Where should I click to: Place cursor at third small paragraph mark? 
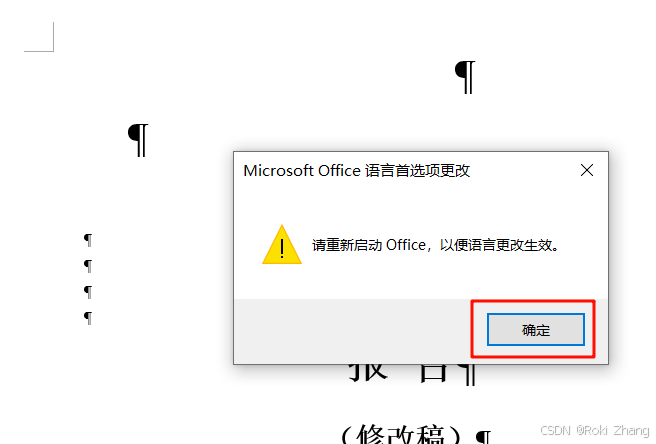click(x=88, y=292)
